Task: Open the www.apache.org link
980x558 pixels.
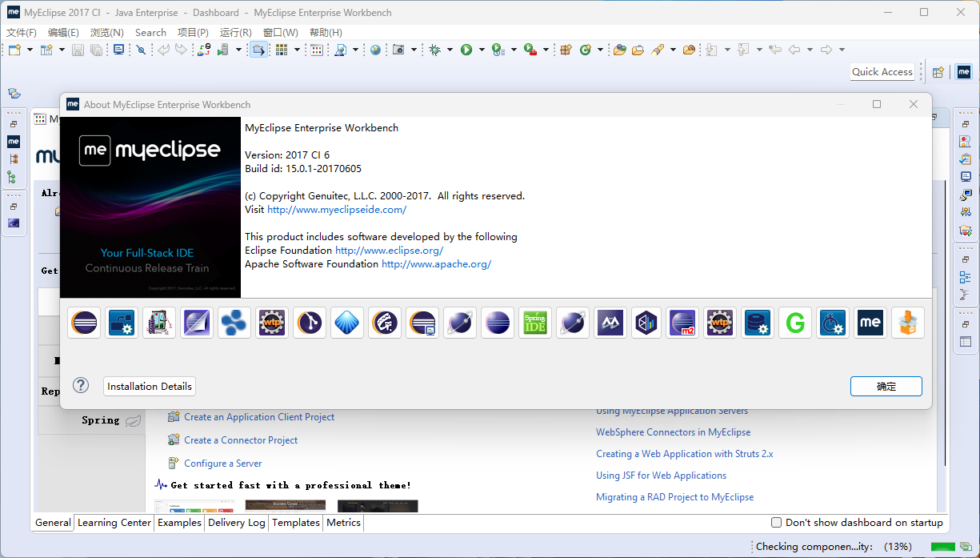Action: pos(436,264)
